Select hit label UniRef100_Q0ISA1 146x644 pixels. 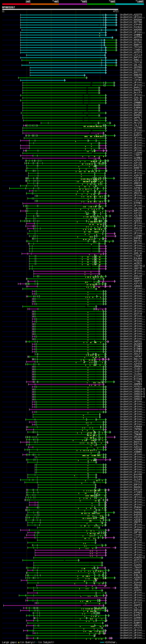pyautogui.click(x=131, y=42)
